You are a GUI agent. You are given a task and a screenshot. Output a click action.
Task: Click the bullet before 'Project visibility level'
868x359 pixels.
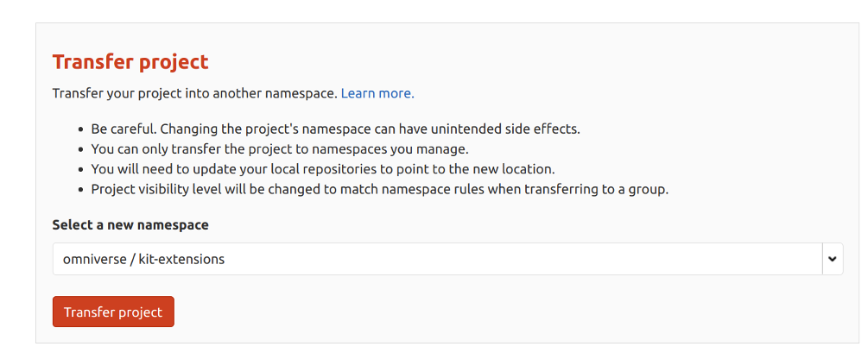pyautogui.click(x=80, y=189)
